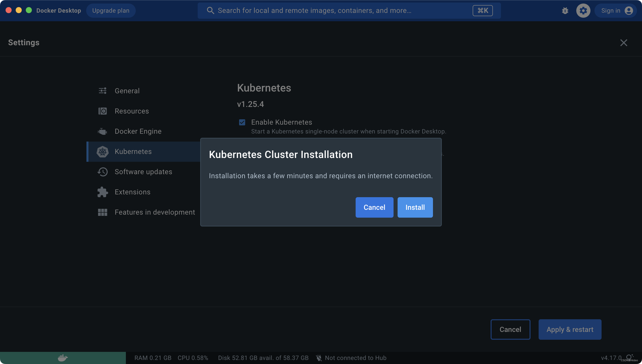Open settings via the gear icon
This screenshot has width=642, height=364.
click(583, 11)
